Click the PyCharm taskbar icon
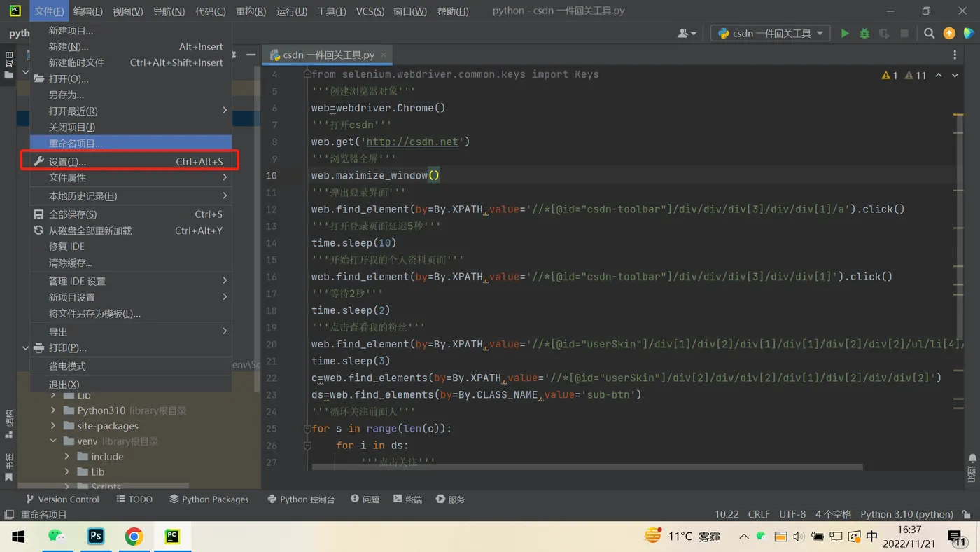 (x=172, y=537)
